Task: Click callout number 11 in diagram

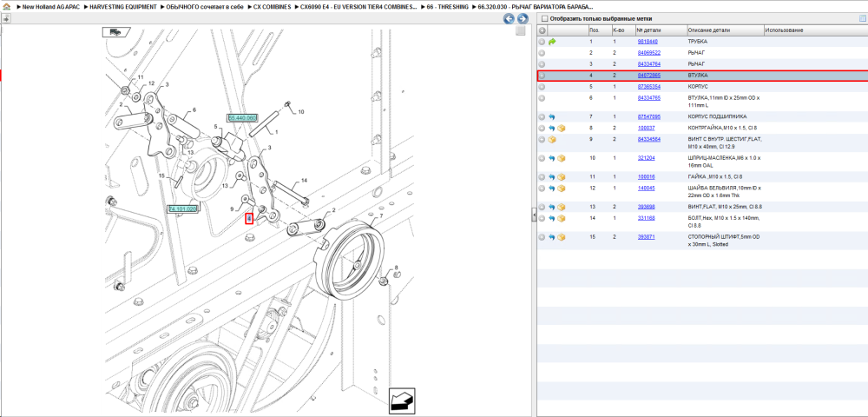Action: (141, 77)
